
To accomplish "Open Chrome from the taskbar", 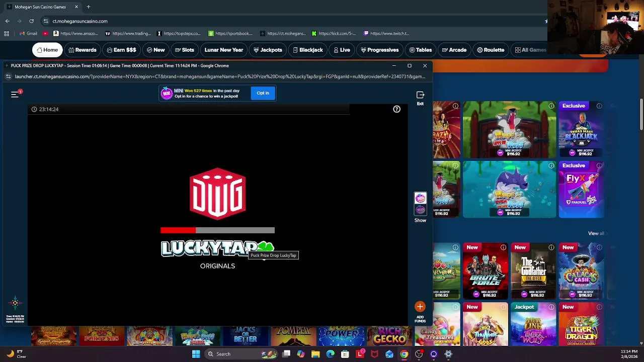I will click(x=404, y=354).
